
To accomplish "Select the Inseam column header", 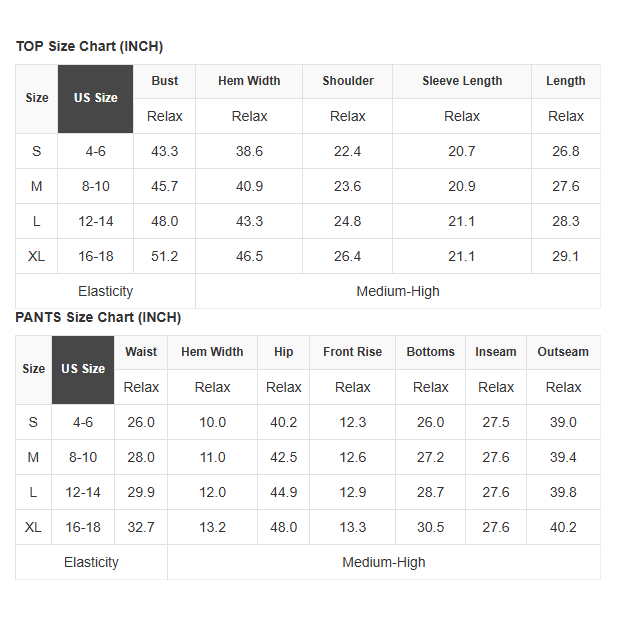I will tap(496, 352).
